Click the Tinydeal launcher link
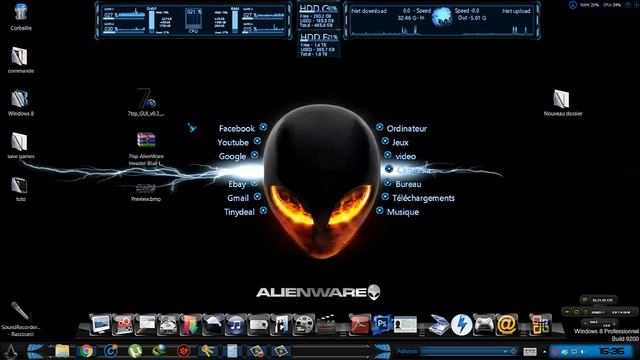640x360 pixels. point(239,212)
